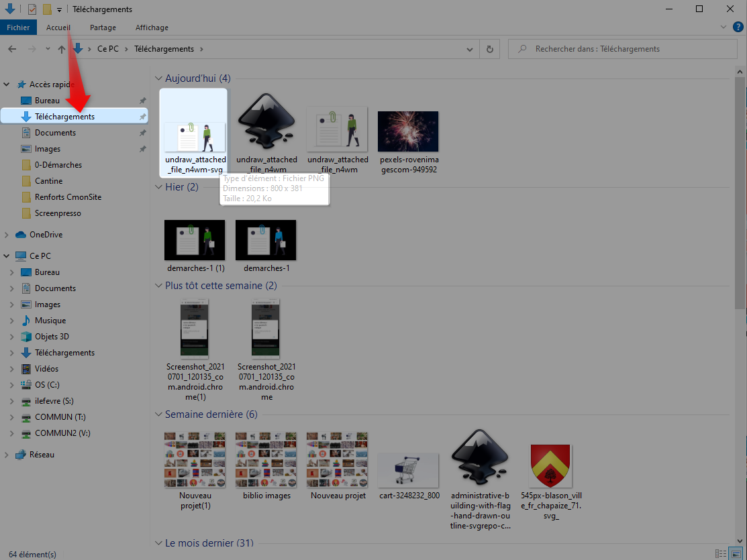
Task: Switch to details view in status bar
Action: coord(720,554)
